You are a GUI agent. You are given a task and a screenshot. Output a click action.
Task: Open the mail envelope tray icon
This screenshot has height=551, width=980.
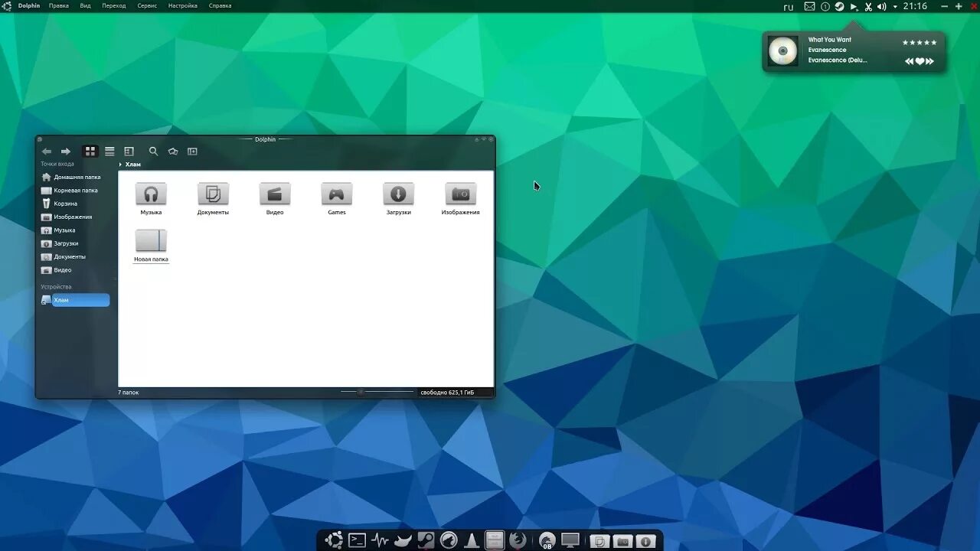(810, 6)
